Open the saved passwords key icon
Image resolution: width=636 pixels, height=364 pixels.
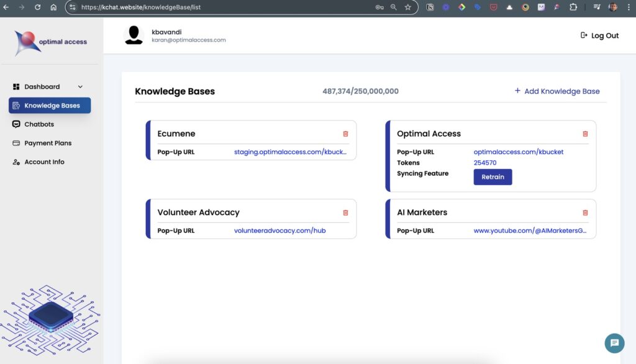379,7
